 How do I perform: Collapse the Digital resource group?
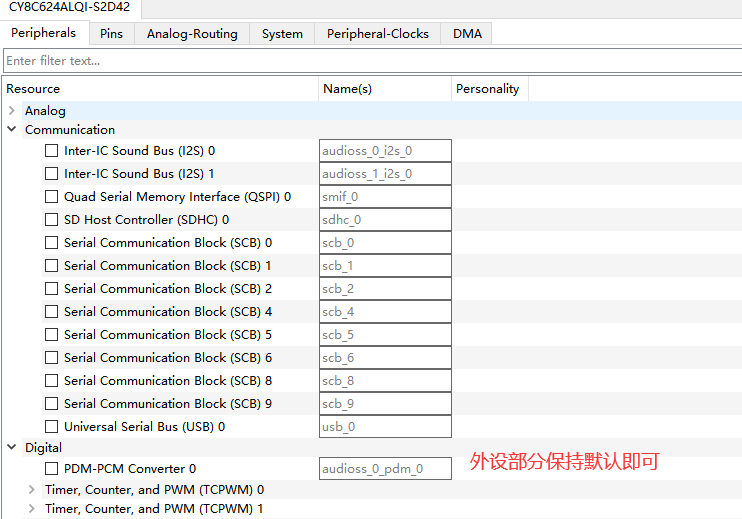pyautogui.click(x=12, y=448)
